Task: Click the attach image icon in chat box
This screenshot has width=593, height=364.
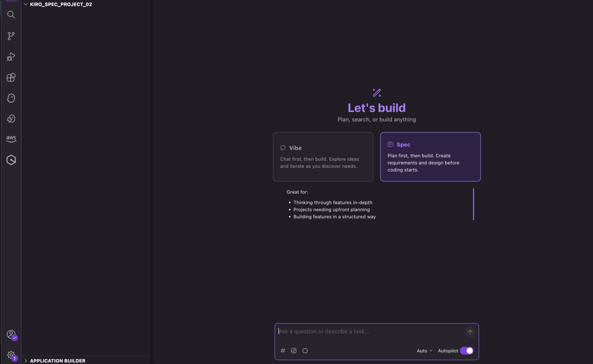Action: coord(294,351)
